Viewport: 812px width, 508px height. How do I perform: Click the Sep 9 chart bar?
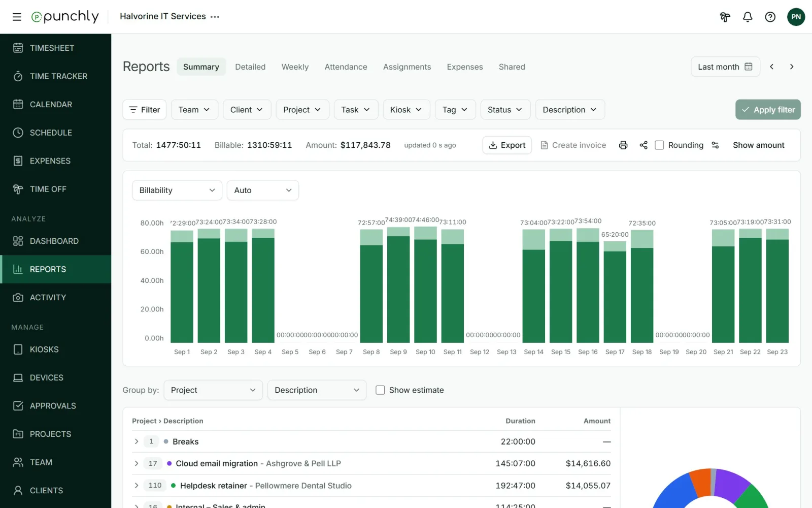(398, 284)
